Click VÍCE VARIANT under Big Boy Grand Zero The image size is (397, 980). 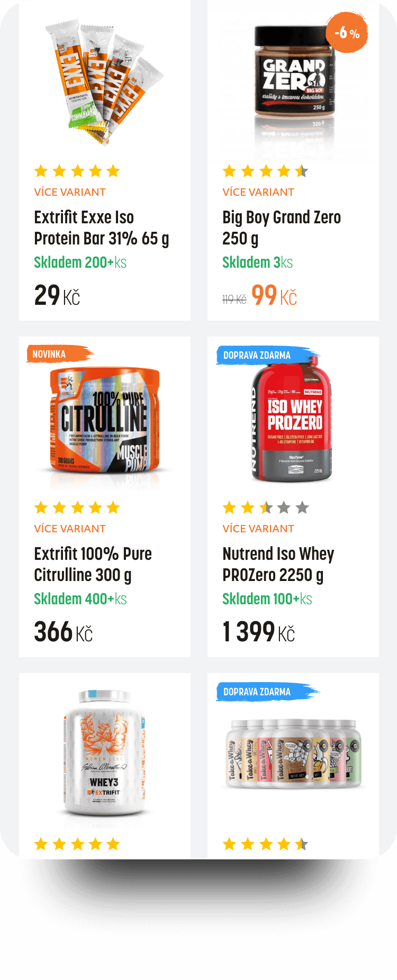[258, 192]
